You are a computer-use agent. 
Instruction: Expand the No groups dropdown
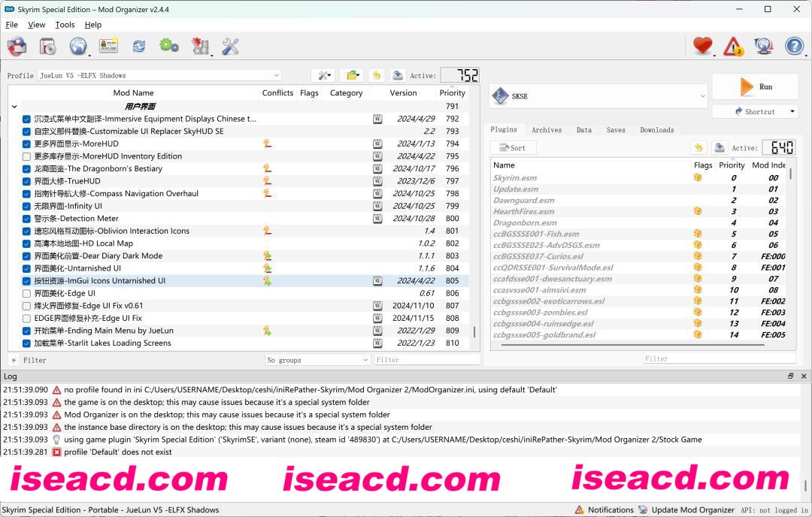point(317,360)
